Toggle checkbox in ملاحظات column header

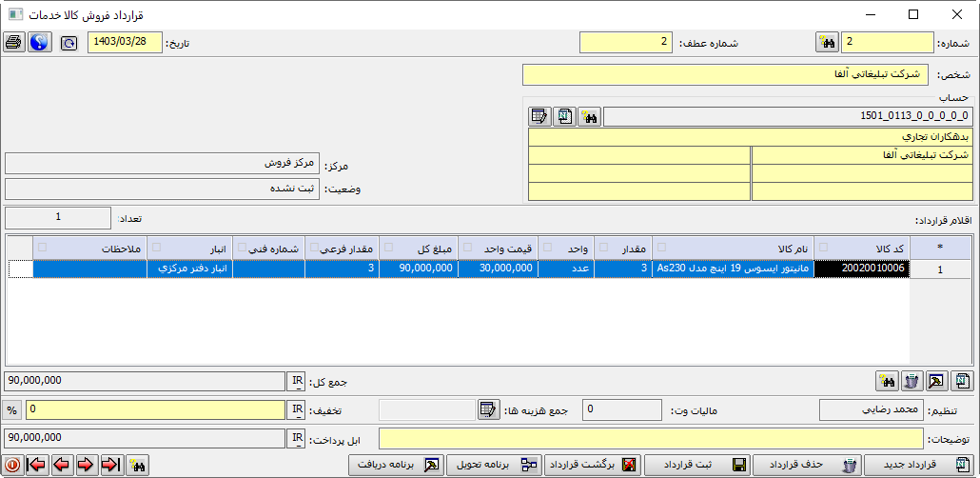[42, 247]
